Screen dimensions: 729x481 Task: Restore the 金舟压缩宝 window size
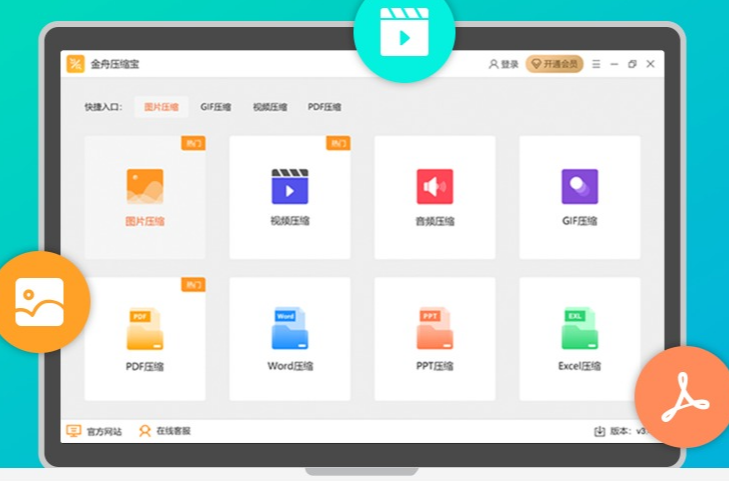(x=632, y=64)
